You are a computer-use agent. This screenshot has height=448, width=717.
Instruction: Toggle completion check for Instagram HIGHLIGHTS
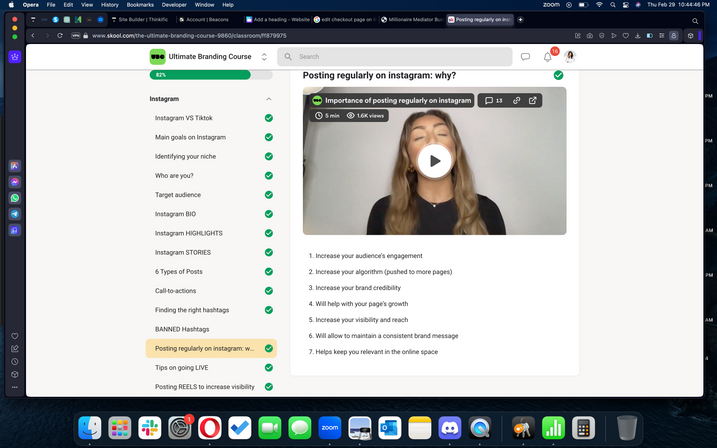pyautogui.click(x=269, y=233)
